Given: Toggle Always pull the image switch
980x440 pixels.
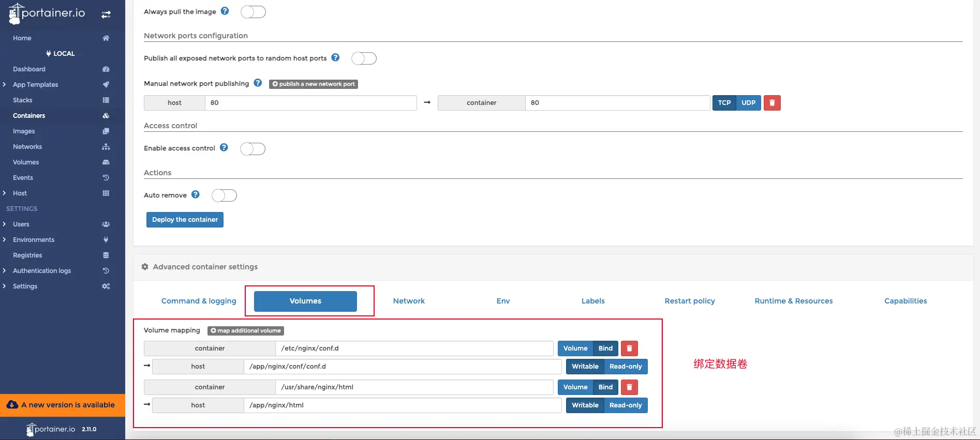Looking at the screenshot, I should pos(254,12).
